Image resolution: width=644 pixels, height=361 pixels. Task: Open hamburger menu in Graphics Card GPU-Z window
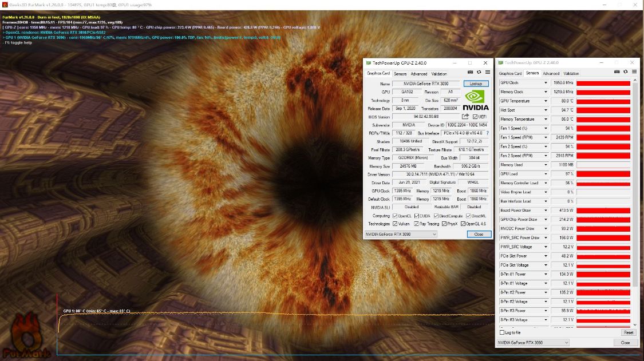(488, 72)
